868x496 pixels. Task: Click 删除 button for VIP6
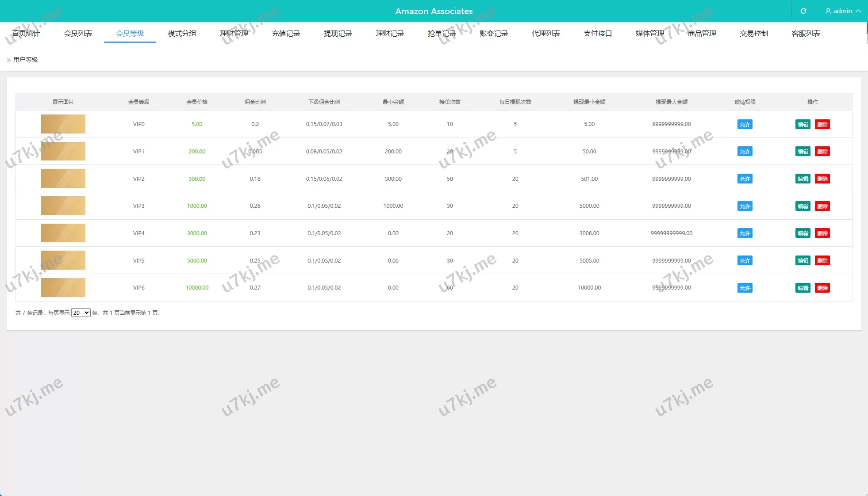click(x=822, y=288)
